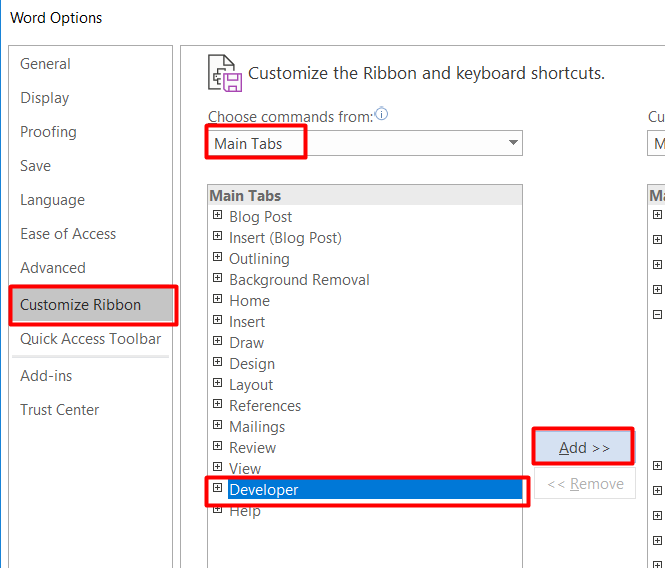This screenshot has width=665, height=568.
Task: Expand the Developer tab node
Action: (218, 487)
